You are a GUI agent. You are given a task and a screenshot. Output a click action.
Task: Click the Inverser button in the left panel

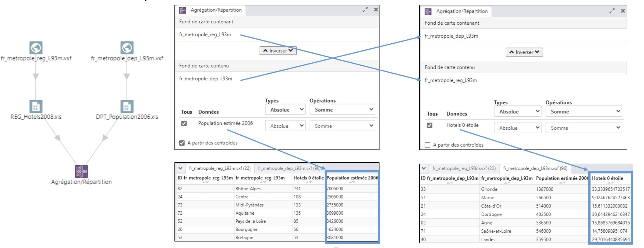coord(278,51)
